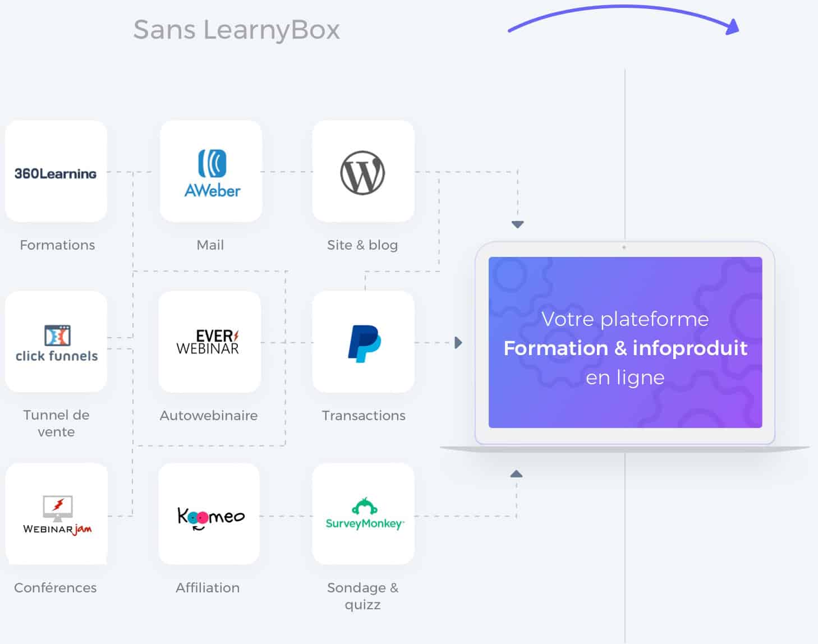Click the ClickFunnels logo card
The height and width of the screenshot is (644, 818).
coord(56,342)
